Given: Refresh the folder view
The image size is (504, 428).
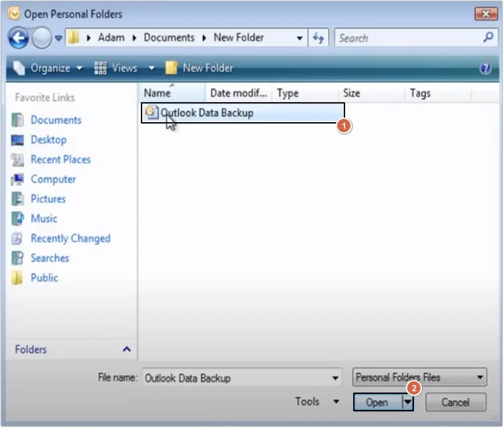Looking at the screenshot, I should (318, 38).
